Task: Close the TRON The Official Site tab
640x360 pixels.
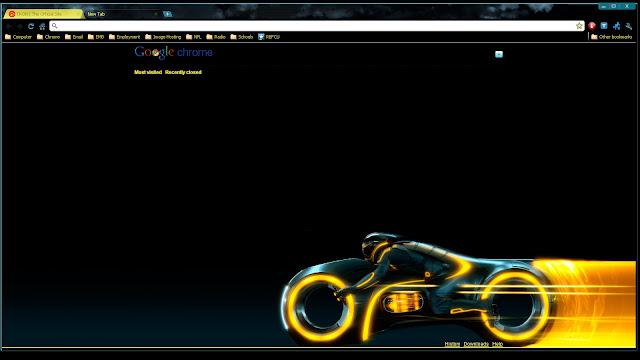Action: 78,14
